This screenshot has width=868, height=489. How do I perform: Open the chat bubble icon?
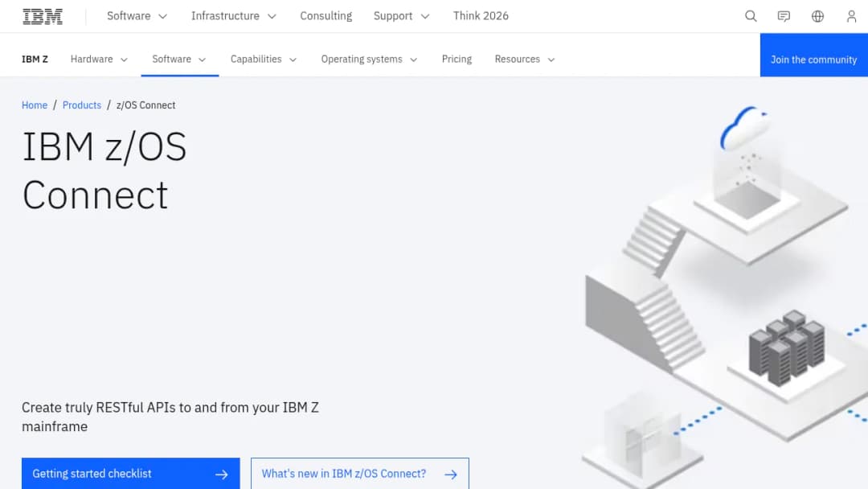pyautogui.click(x=784, y=16)
